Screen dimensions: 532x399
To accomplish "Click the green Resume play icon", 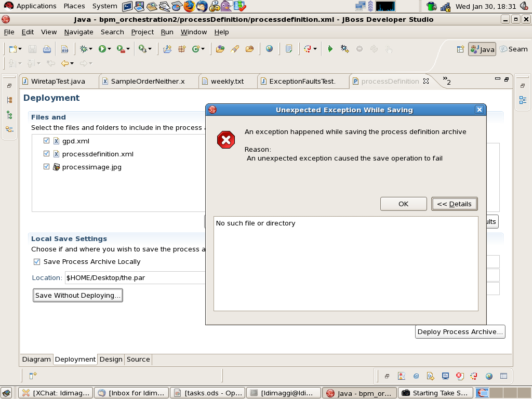I will tap(330, 49).
